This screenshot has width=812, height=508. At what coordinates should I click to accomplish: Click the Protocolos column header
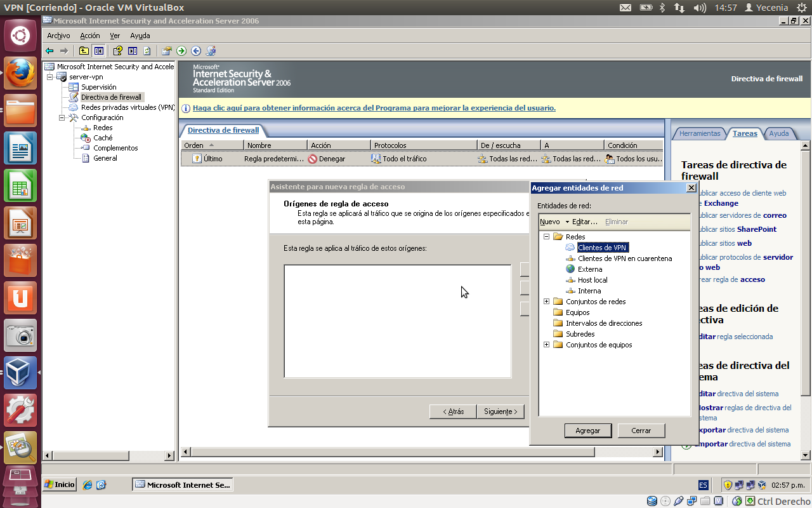click(x=424, y=145)
